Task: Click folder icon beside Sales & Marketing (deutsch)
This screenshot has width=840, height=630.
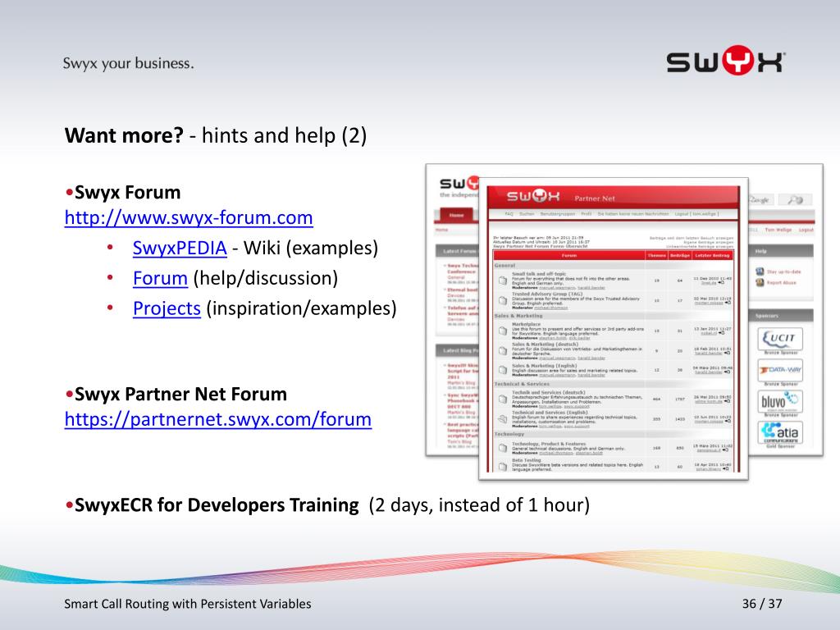Action: pos(503,351)
